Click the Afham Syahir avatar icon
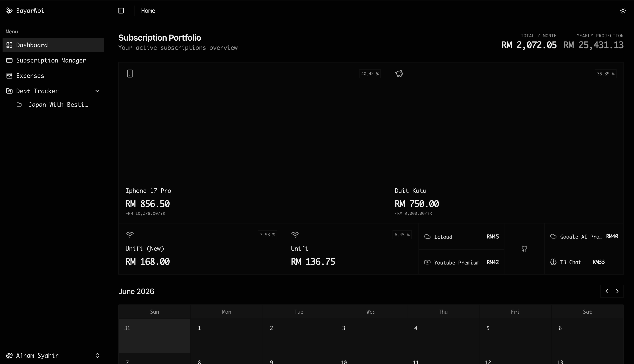Image resolution: width=634 pixels, height=364 pixels. [9, 355]
